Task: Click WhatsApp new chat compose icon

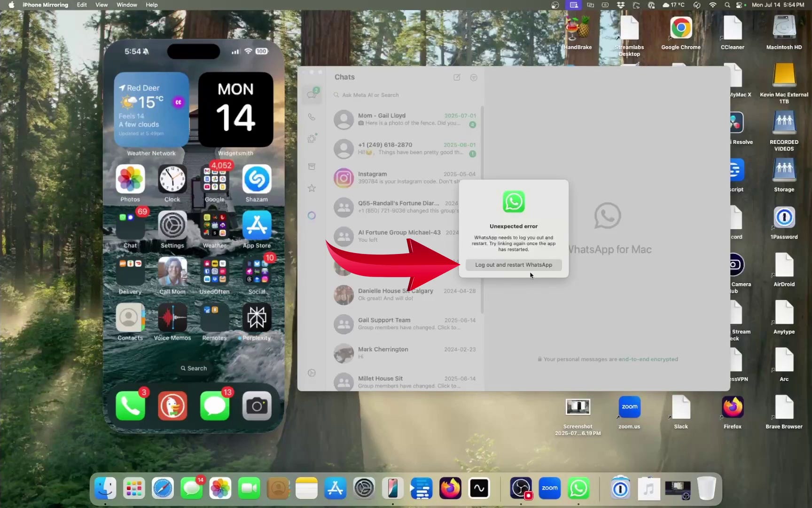Action: (457, 77)
